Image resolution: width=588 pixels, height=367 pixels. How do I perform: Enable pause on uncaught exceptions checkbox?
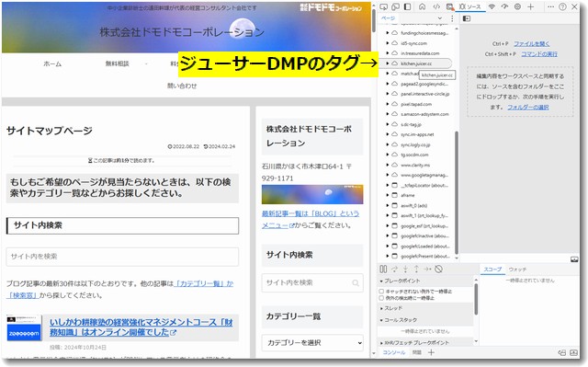tap(381, 292)
